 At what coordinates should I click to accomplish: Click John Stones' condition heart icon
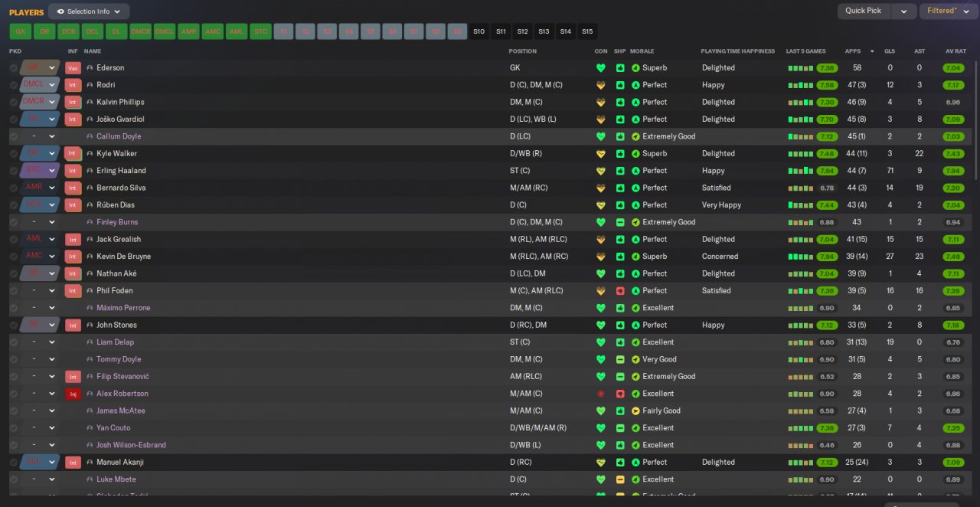(601, 325)
